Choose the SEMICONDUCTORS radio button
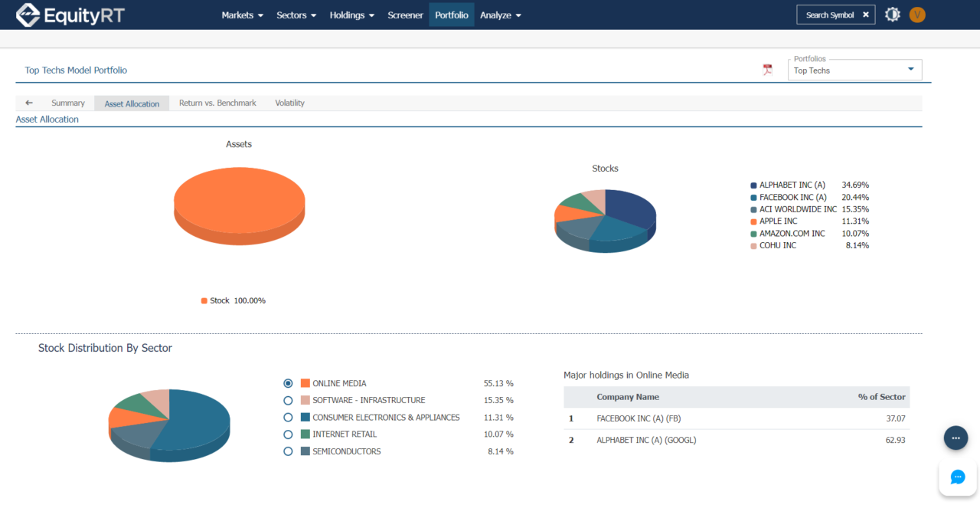The image size is (980, 505). pos(288,451)
